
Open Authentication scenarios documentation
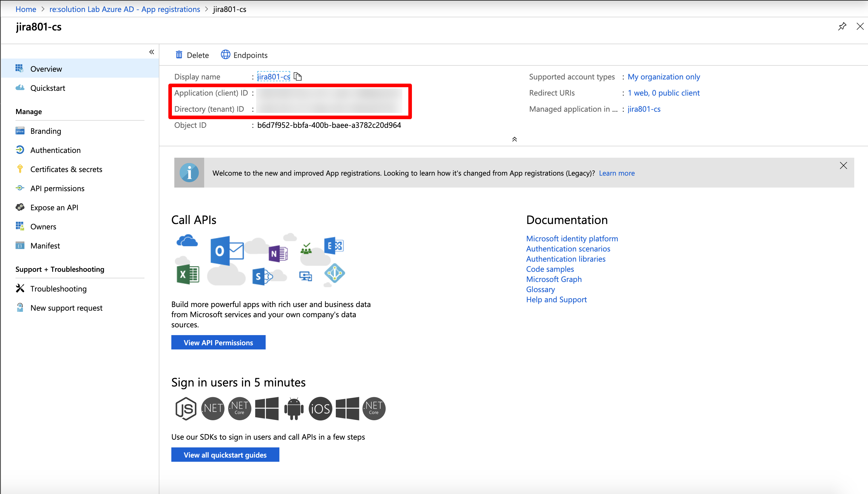568,249
